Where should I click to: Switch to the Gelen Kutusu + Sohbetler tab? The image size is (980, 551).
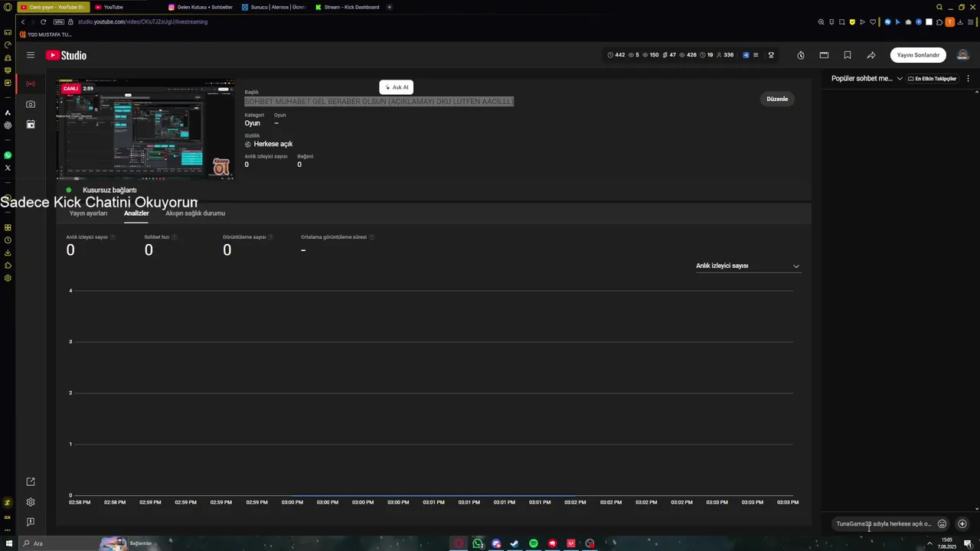(201, 7)
